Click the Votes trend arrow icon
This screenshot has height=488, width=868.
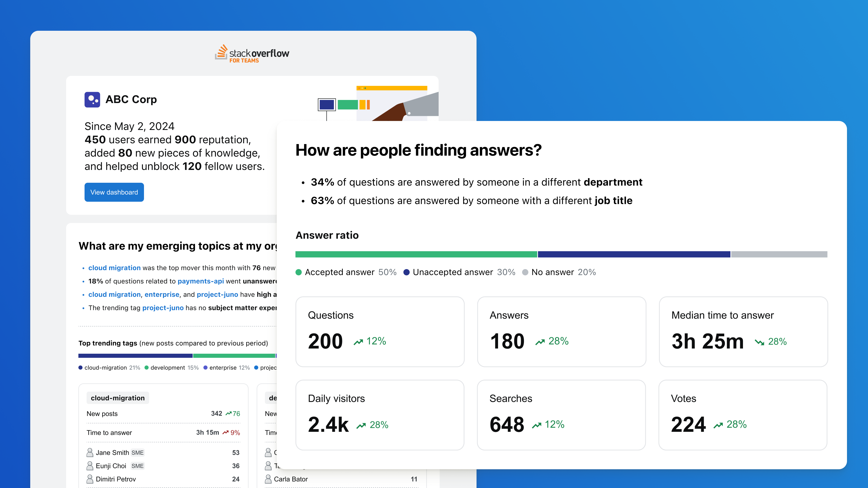(718, 425)
